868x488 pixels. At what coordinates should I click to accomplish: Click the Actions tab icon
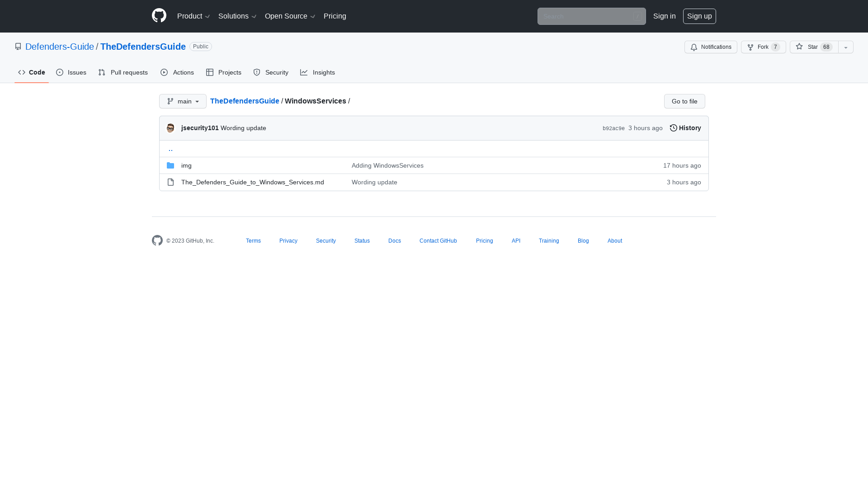pos(164,72)
